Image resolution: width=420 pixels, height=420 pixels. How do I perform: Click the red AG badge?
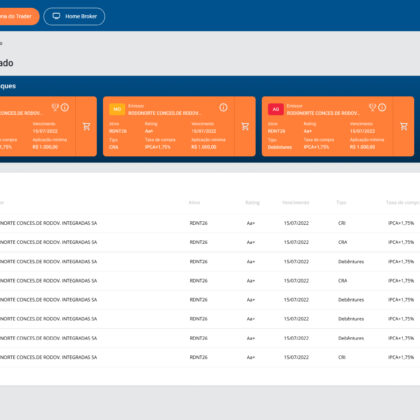click(276, 109)
